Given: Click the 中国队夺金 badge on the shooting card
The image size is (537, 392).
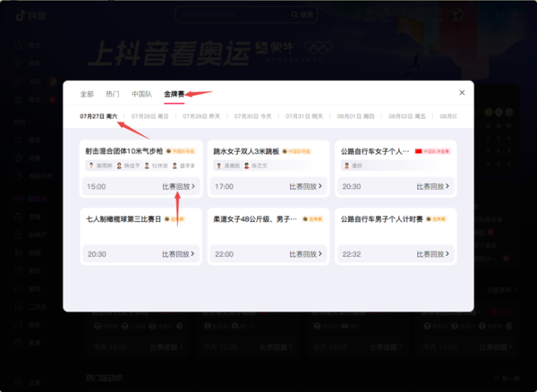Looking at the screenshot, I should (181, 151).
